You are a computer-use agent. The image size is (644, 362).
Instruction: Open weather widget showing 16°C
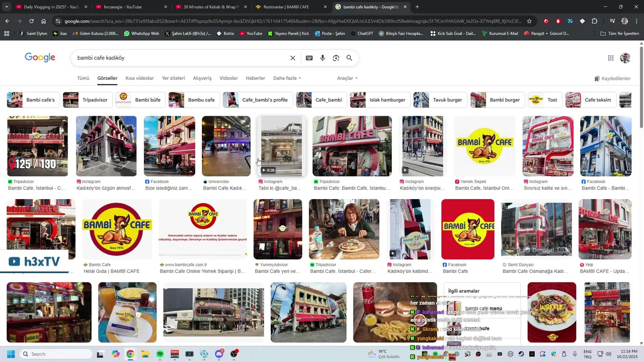(x=383, y=354)
